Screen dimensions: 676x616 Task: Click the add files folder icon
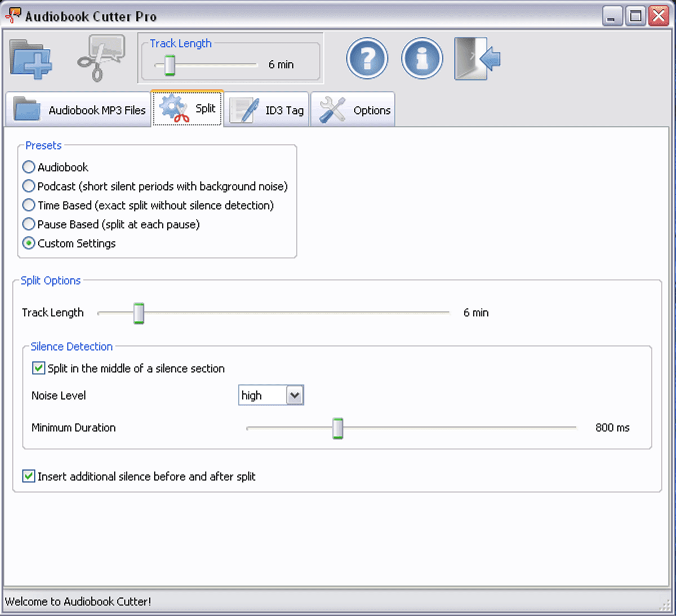(31, 59)
